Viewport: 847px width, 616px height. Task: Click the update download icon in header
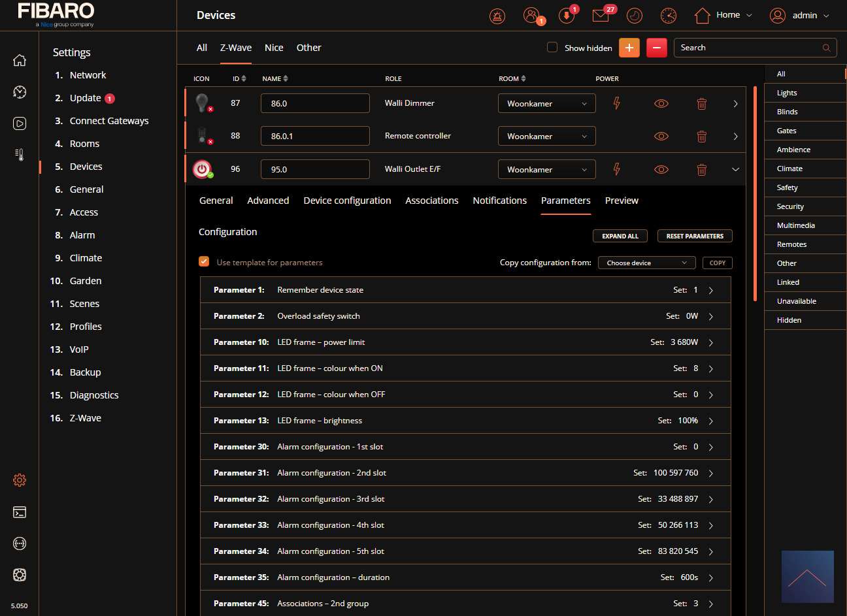(x=567, y=16)
